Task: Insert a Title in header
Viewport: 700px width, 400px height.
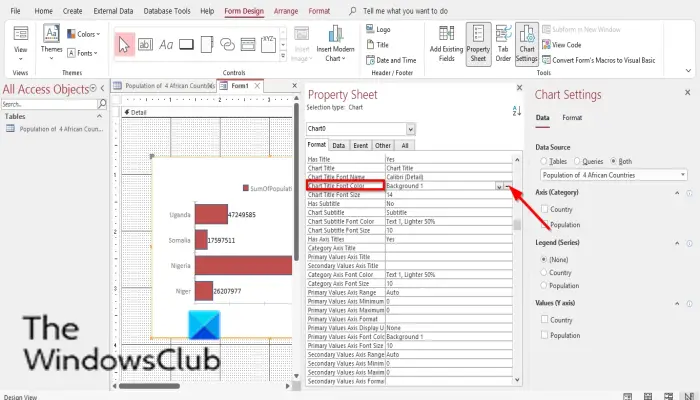Action: (377, 45)
